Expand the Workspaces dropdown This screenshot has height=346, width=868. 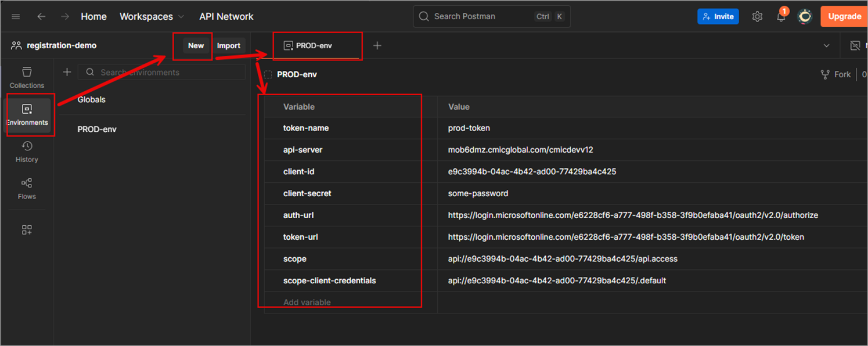tap(152, 16)
